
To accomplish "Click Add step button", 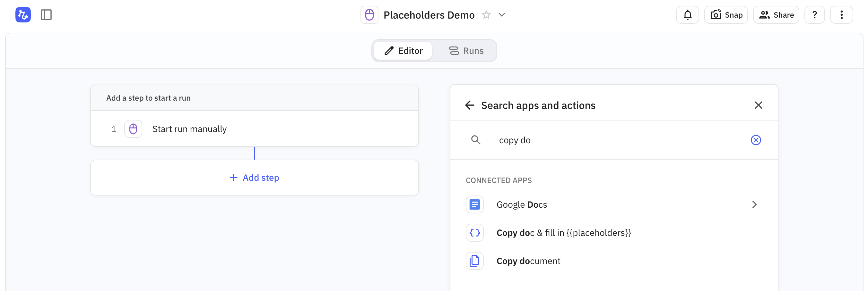I will (255, 178).
